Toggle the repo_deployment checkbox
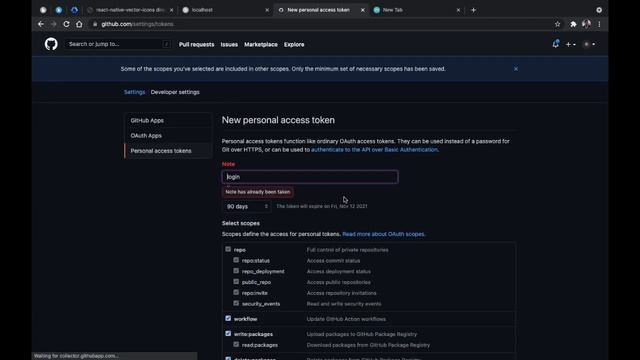 point(236,271)
